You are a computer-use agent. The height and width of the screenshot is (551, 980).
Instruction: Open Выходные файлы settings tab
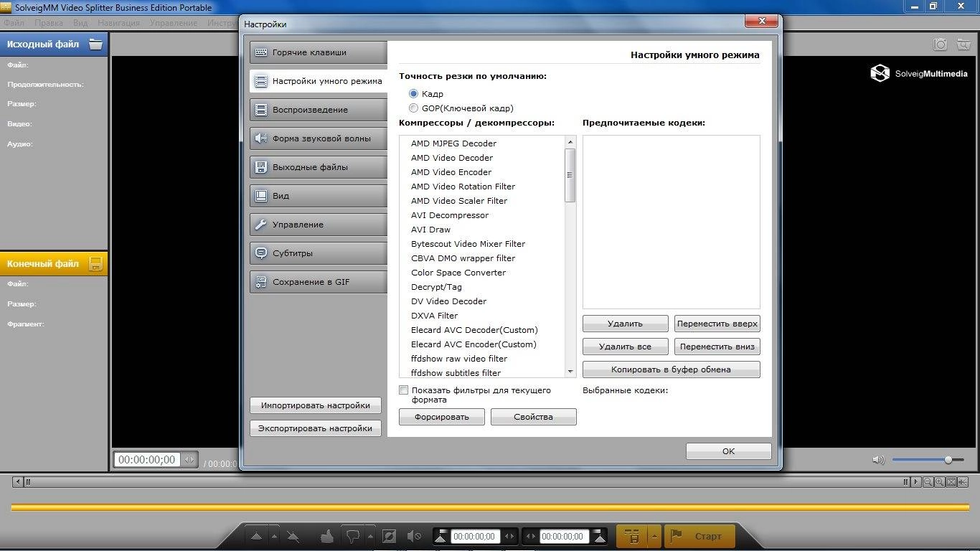coord(319,167)
